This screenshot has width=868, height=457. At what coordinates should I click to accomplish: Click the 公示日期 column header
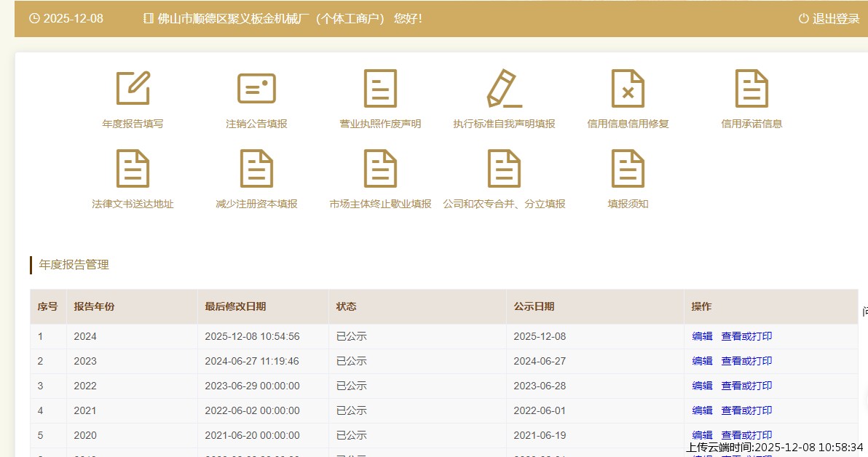pyautogui.click(x=534, y=306)
